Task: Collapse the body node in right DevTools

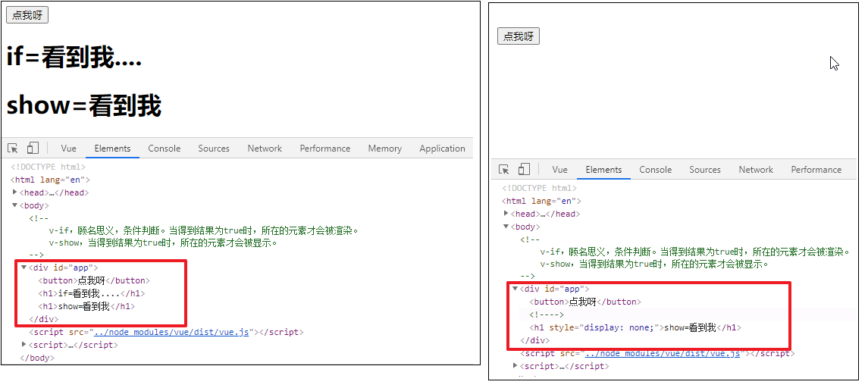Action: coord(506,227)
